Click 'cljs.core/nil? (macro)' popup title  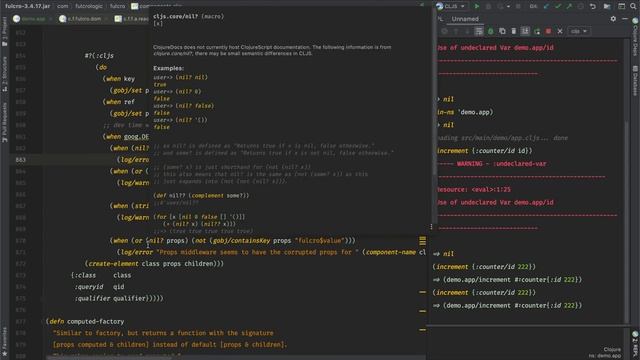[189, 16]
